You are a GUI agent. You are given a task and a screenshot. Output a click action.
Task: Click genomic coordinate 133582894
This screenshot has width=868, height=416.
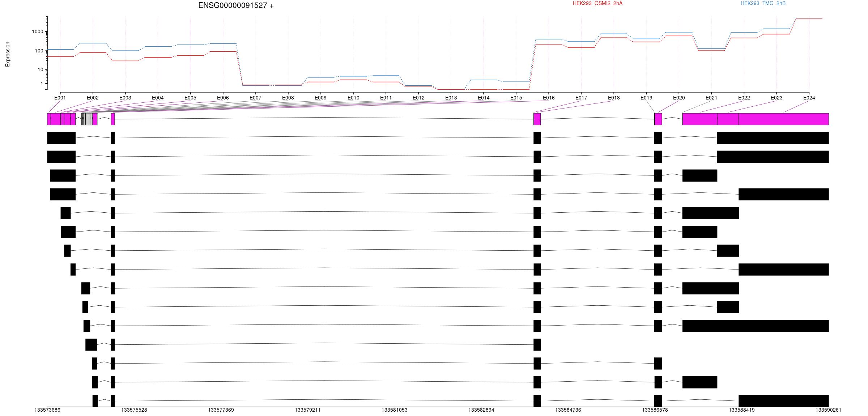point(481,410)
